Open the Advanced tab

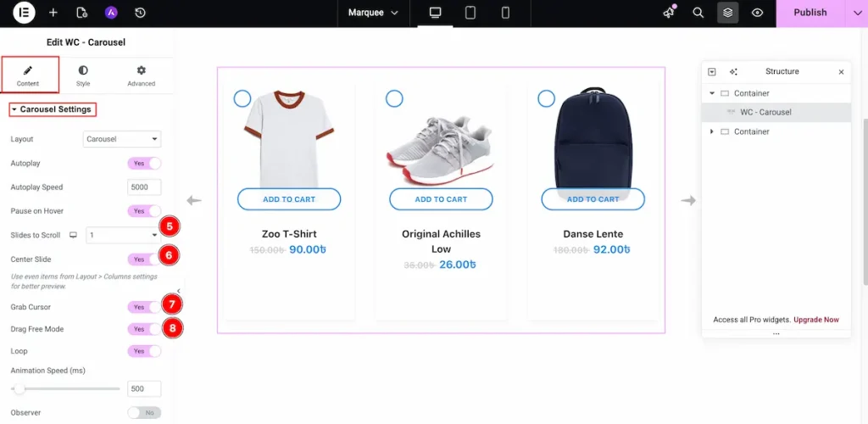tap(141, 75)
